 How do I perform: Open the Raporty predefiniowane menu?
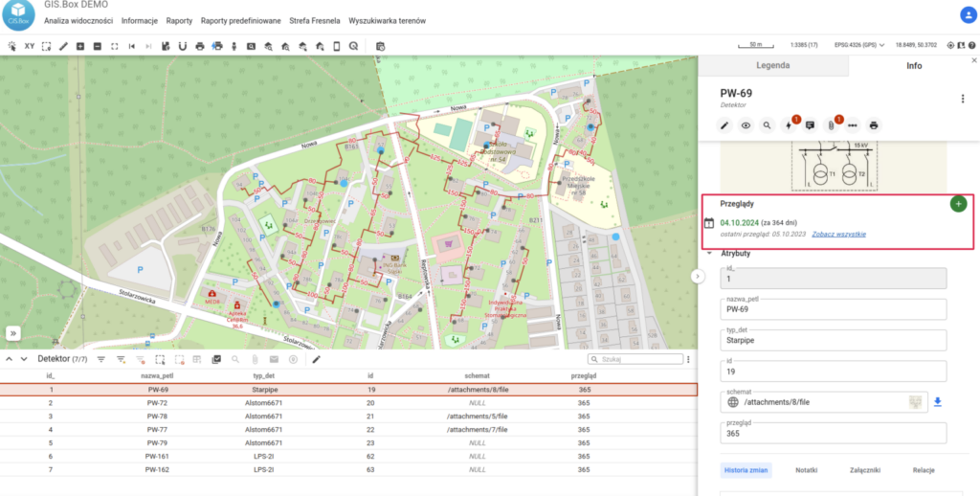241,20
